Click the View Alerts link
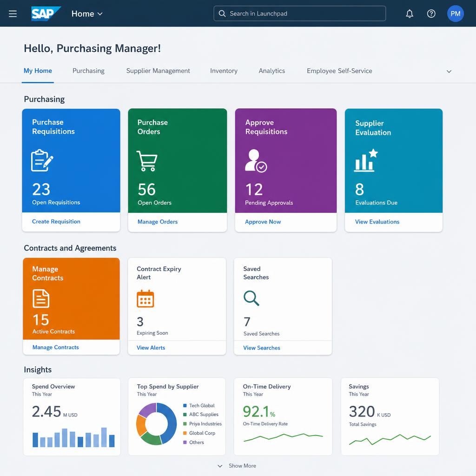This screenshot has height=476, width=476. click(151, 348)
